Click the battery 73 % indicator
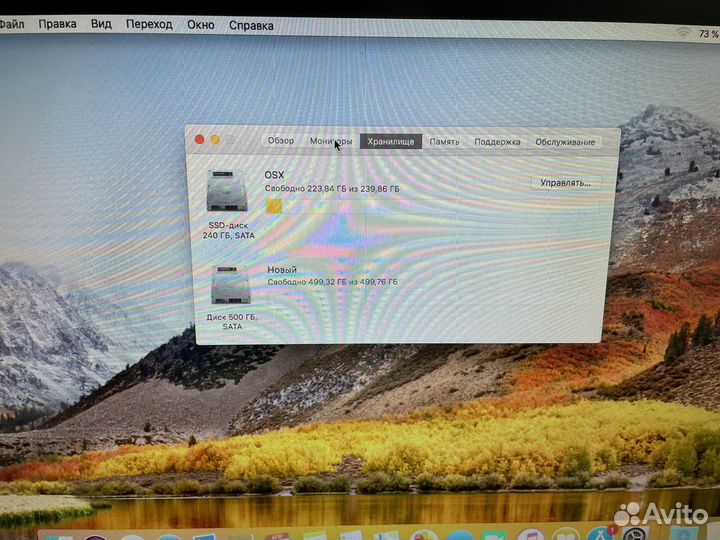Viewport: 720px width, 540px height. click(709, 34)
